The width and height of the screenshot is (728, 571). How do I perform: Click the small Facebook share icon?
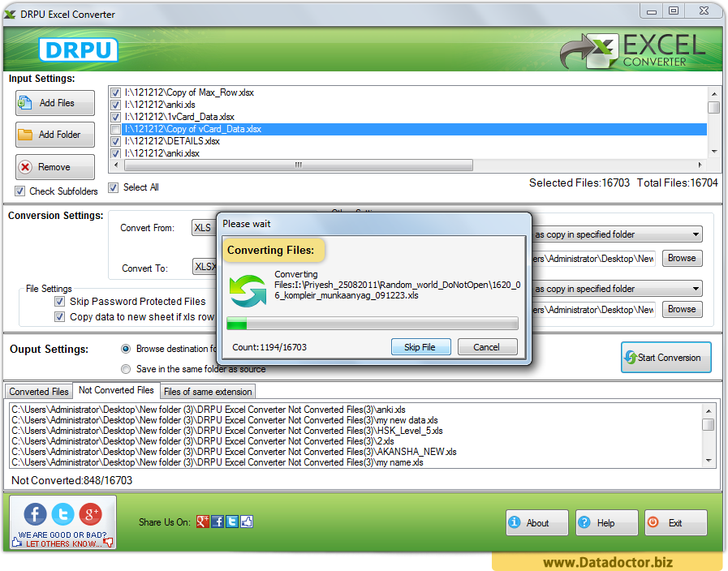218,522
